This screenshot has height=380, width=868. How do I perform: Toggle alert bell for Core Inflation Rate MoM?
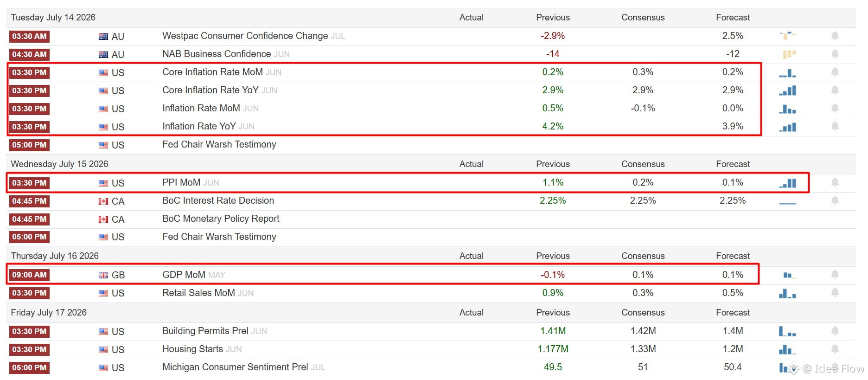pyautogui.click(x=835, y=72)
